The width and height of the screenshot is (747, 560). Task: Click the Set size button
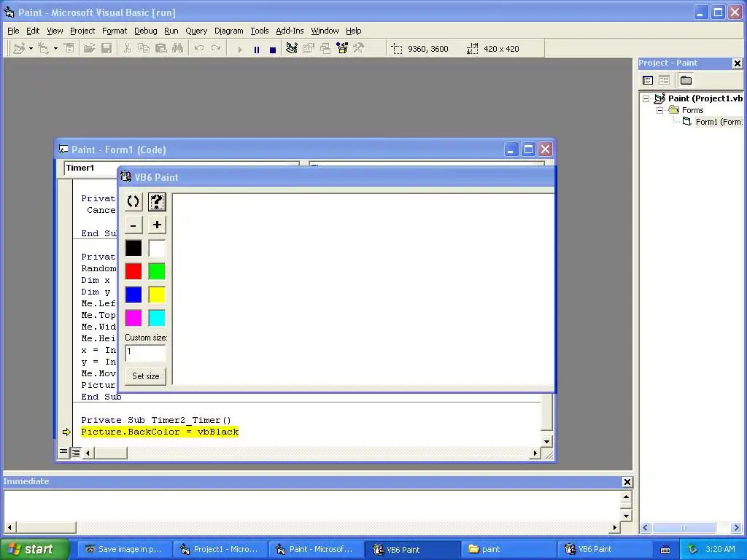point(145,376)
